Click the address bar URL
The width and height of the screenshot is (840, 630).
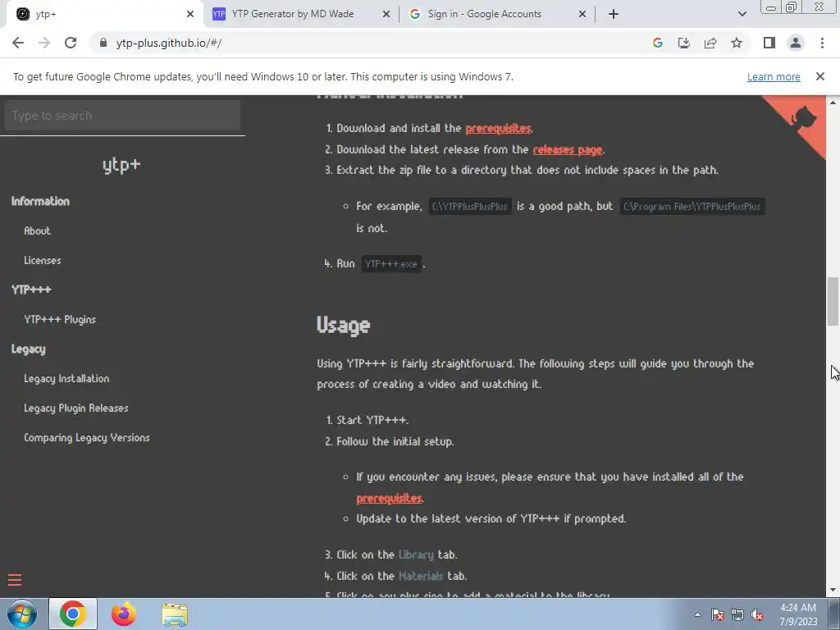(169, 43)
